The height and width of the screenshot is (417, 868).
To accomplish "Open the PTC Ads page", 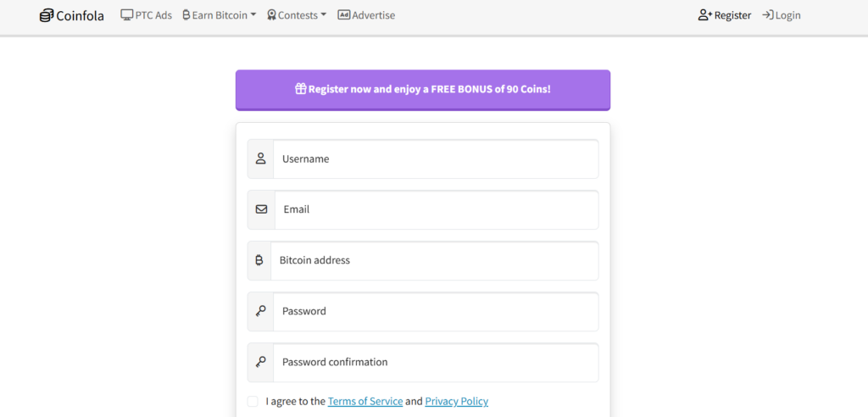I will (147, 15).
